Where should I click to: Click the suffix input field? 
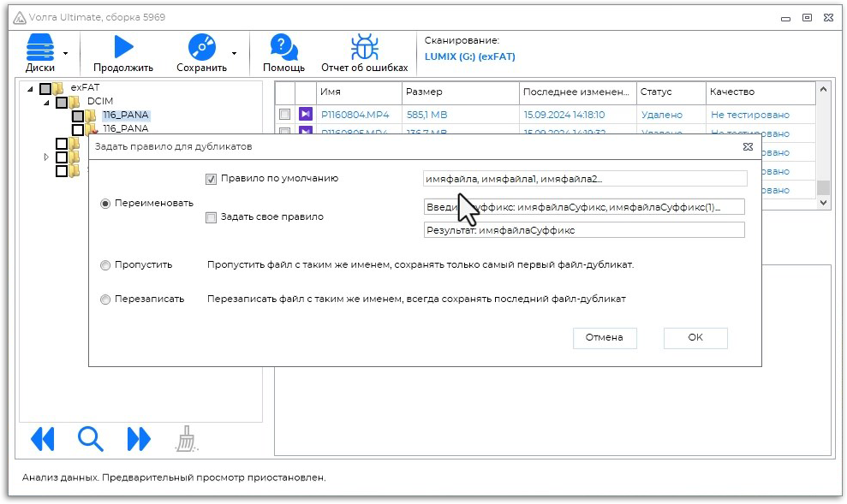pyautogui.click(x=584, y=207)
